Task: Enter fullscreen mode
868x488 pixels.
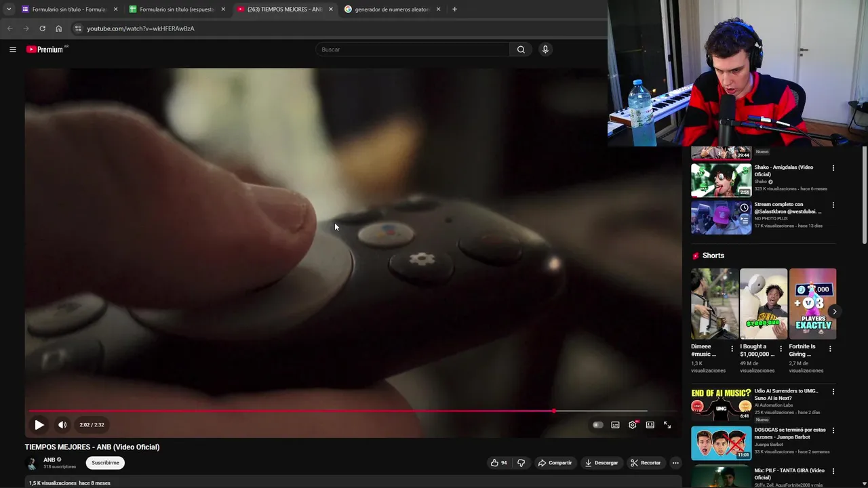Action: [667, 425]
